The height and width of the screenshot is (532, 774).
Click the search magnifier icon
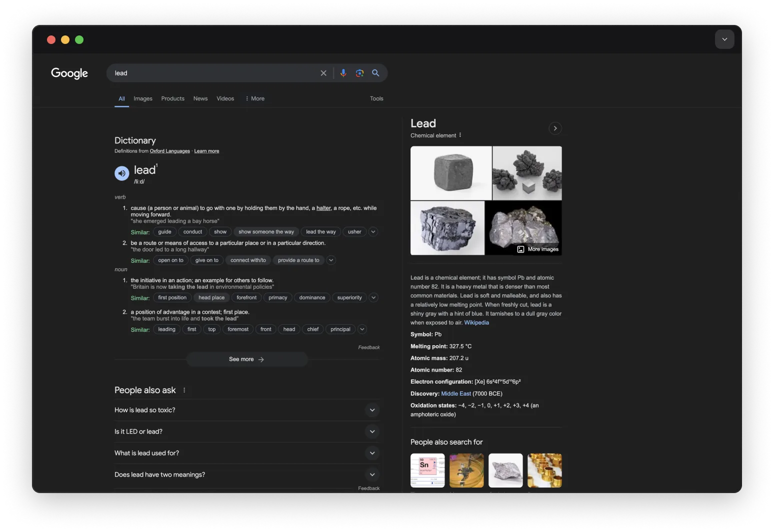tap(375, 73)
